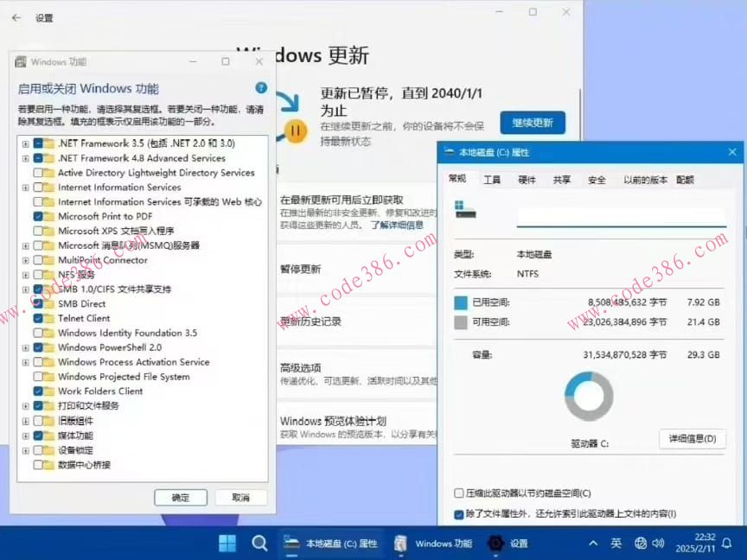Click the 取消 button in Windows 功能

pos(240,498)
